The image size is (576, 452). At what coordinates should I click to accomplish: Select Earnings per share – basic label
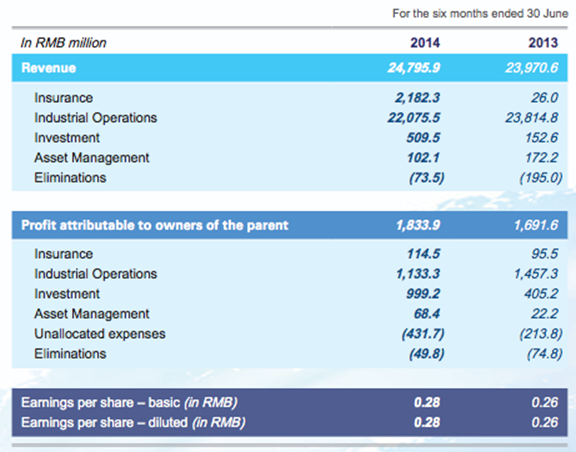pos(129,403)
